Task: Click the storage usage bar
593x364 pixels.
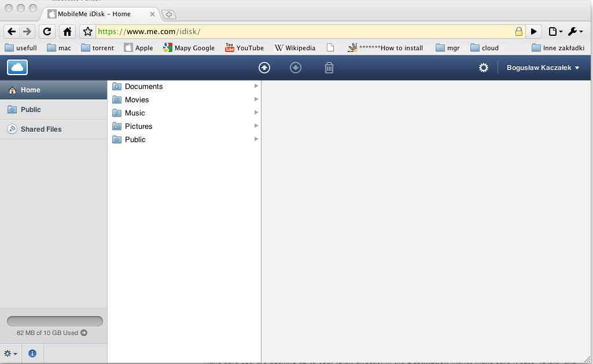Action: pos(55,321)
